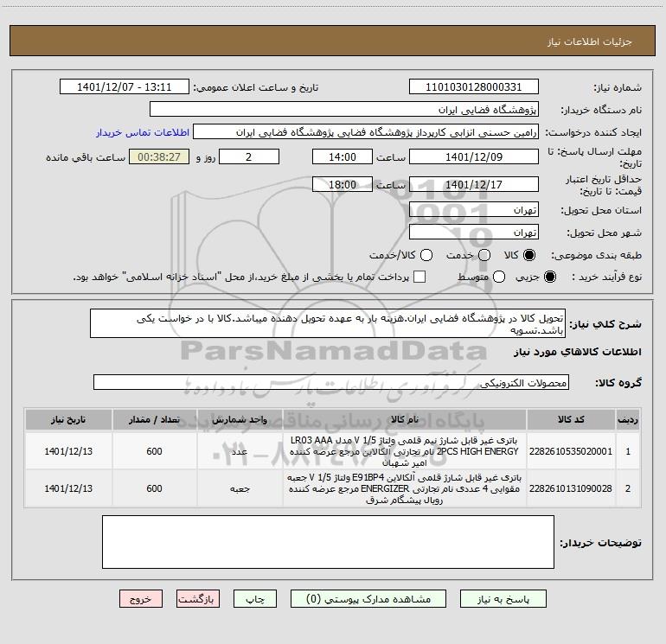Click the جعبه unit cell in row 2
This screenshot has height=644, width=666.
tap(240, 488)
